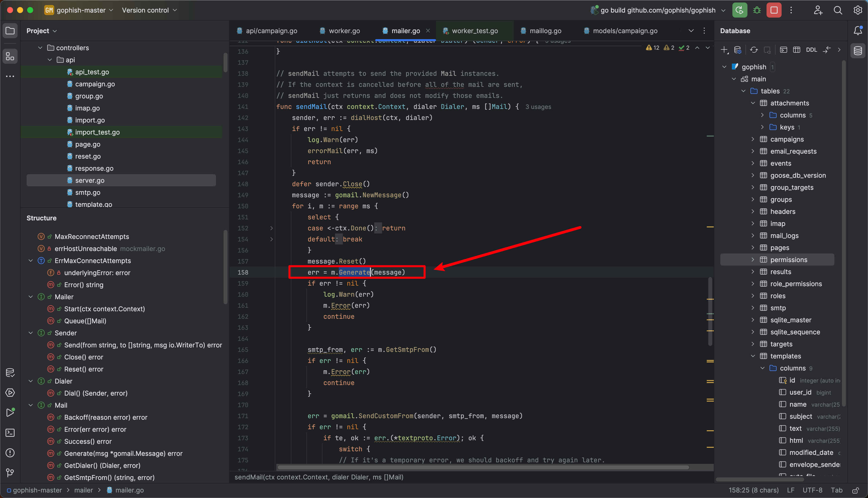Click the 3 usages hint for sendMail
Screen dimensions: 868x498
[538, 107]
